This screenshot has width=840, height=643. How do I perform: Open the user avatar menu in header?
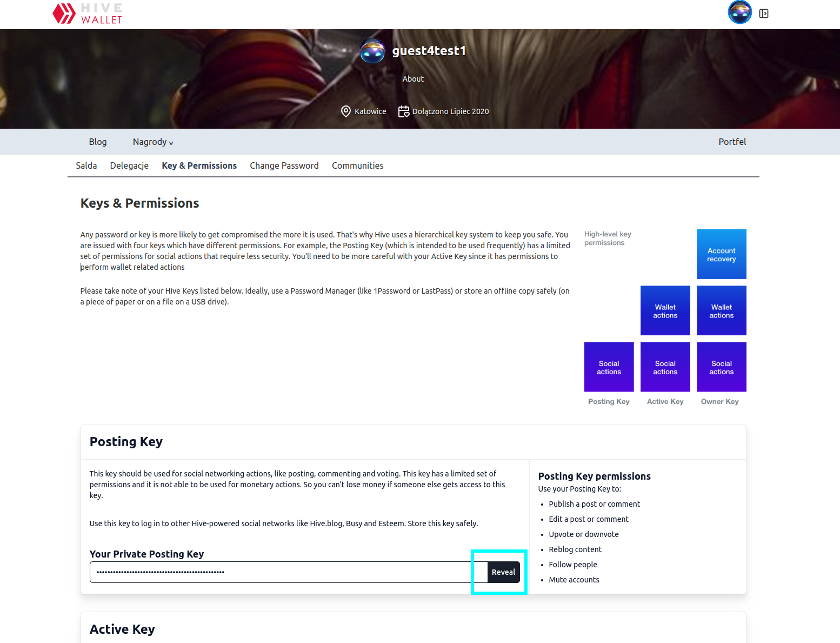coord(739,12)
